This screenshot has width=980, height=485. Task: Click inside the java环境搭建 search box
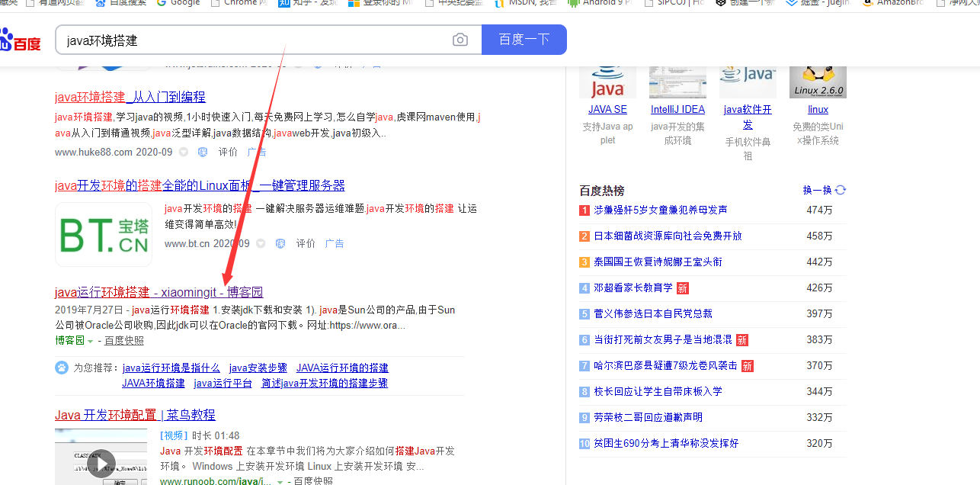(251, 40)
